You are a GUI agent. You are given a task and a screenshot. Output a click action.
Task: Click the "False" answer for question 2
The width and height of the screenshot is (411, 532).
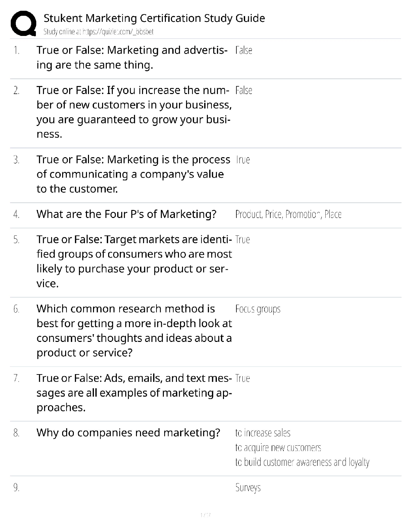244,91
